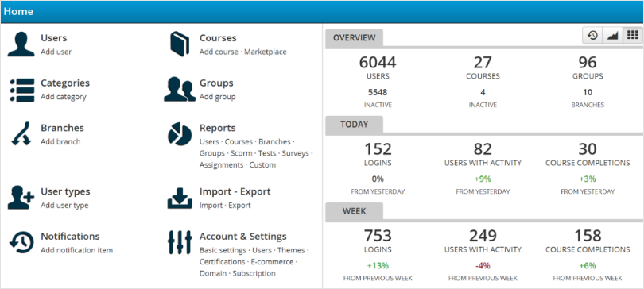Open the Overview tab
This screenshot has width=644, height=289.
coord(354,38)
